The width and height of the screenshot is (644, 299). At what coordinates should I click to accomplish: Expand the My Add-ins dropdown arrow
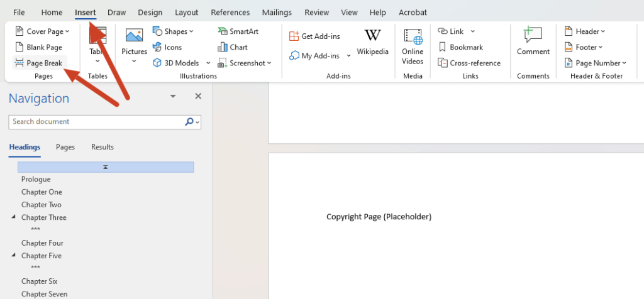[x=348, y=56]
